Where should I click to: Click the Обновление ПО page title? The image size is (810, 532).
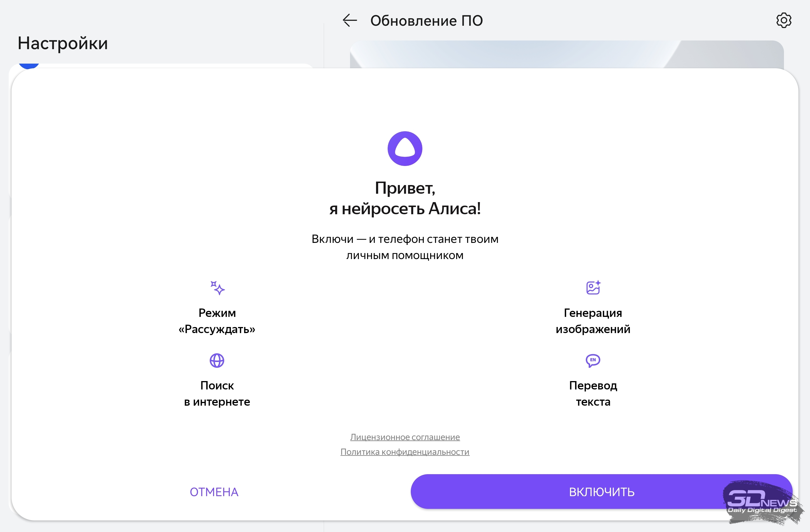[426, 21]
